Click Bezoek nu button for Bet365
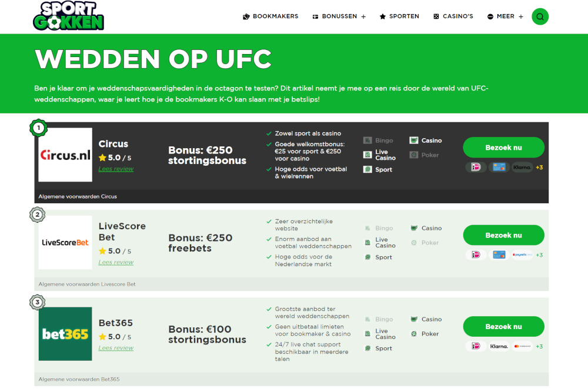Image resolution: width=588 pixels, height=389 pixels. coord(504,326)
